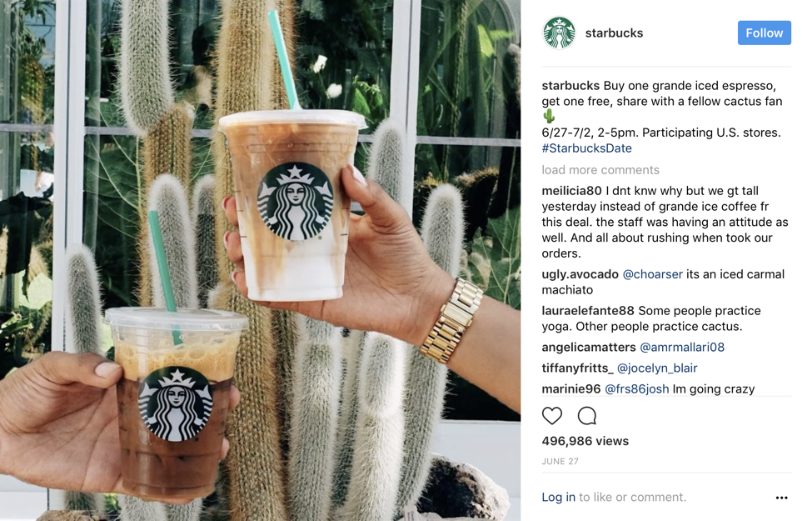Open the three-dot more options menu
812x521 pixels.
click(x=781, y=498)
